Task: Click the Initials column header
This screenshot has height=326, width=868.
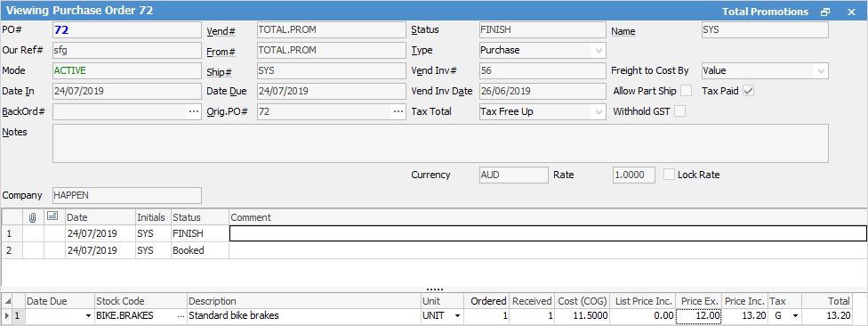Action: pos(153,217)
